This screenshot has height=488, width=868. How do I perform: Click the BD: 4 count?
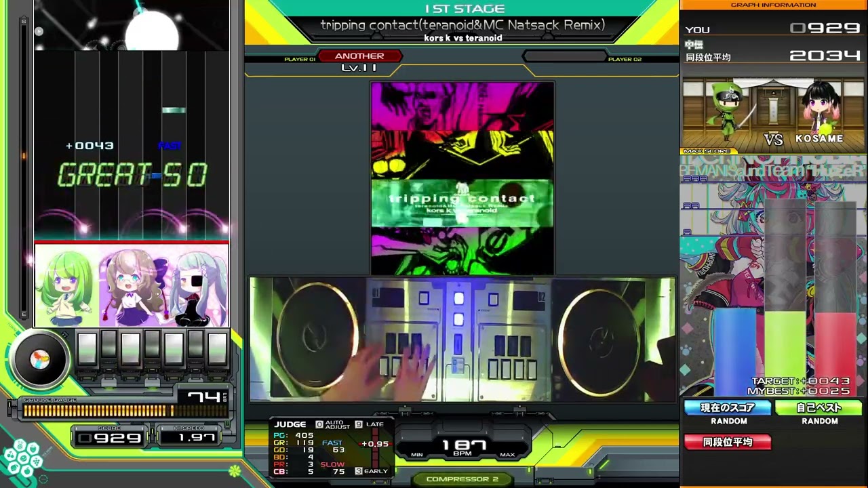click(x=294, y=457)
